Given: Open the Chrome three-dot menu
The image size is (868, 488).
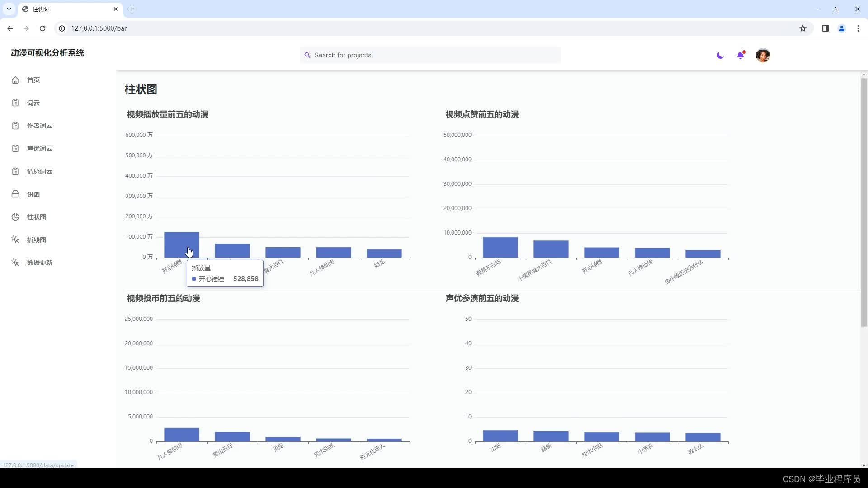Looking at the screenshot, I should (x=858, y=28).
